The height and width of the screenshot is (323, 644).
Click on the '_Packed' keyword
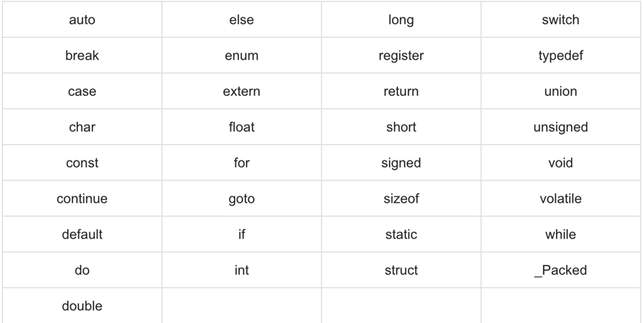pyautogui.click(x=561, y=271)
